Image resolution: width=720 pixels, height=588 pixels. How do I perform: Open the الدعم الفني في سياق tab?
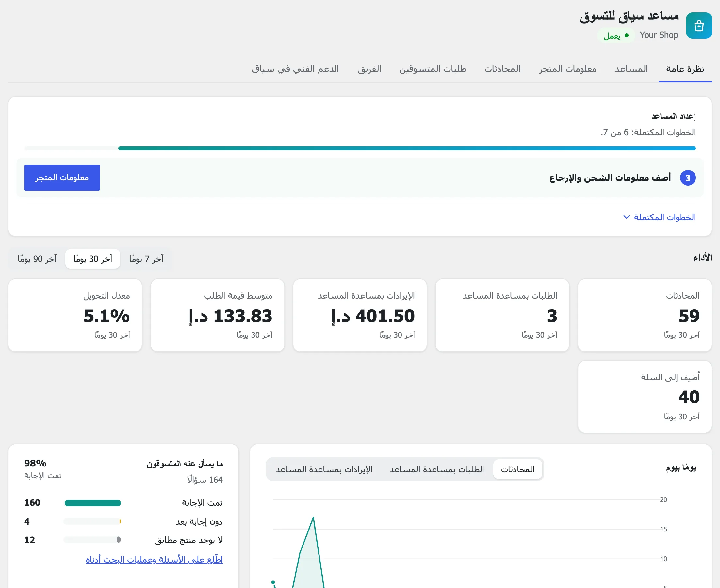(295, 69)
